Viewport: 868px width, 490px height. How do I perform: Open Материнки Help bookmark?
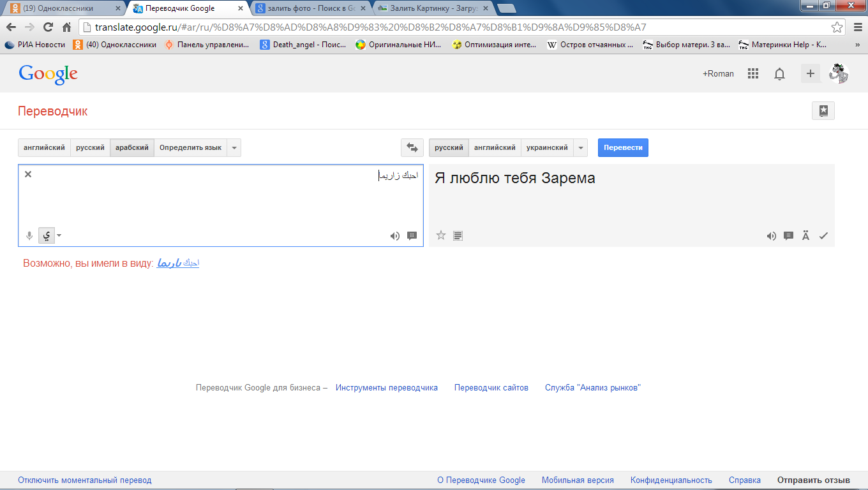(x=782, y=45)
